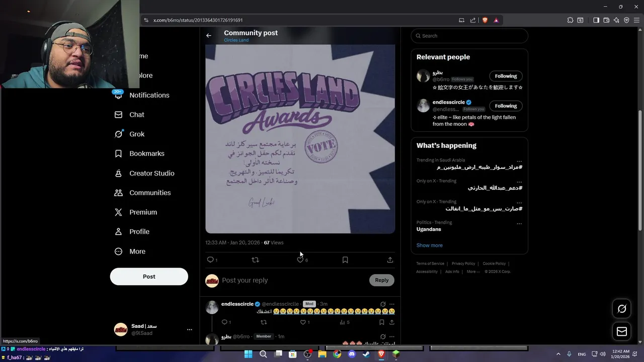Open Steam from the taskbar
The width and height of the screenshot is (644, 362).
[x=366, y=354]
